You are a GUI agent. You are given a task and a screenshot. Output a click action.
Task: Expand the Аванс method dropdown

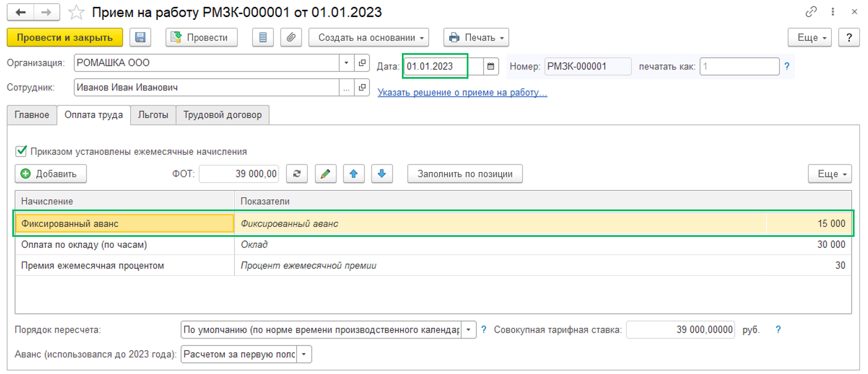pyautogui.click(x=305, y=354)
